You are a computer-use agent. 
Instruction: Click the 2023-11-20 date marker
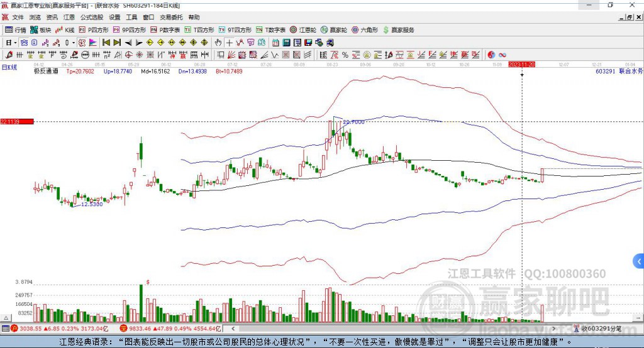521,65
